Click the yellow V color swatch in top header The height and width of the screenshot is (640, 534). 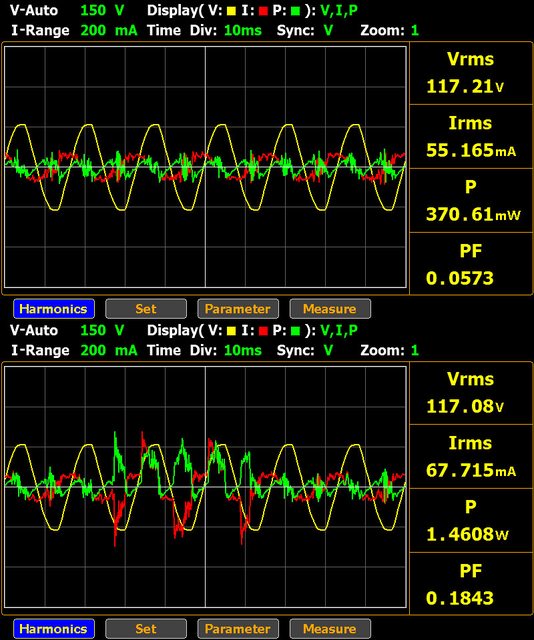[x=231, y=11]
